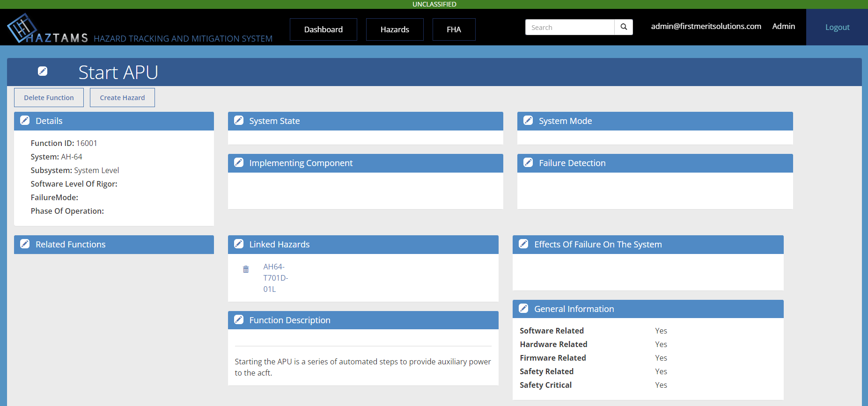This screenshot has width=868, height=406.
Task: Click the Function ID: 16001 text
Action: 64,143
